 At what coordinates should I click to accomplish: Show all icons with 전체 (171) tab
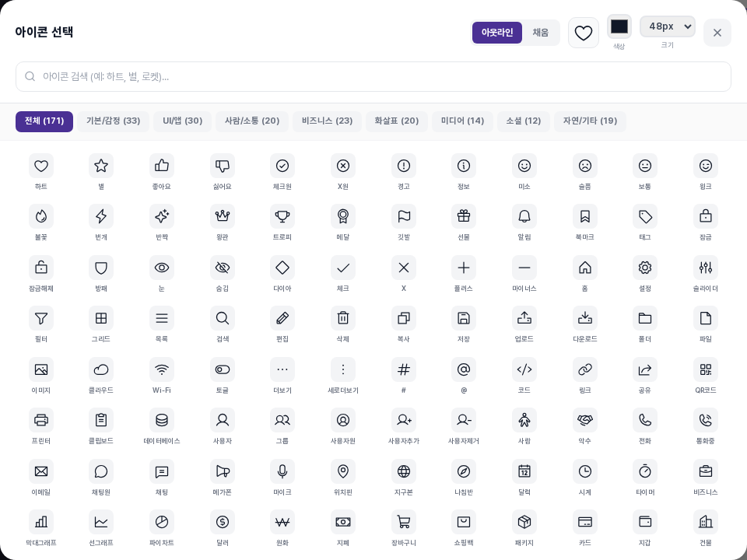(x=44, y=121)
